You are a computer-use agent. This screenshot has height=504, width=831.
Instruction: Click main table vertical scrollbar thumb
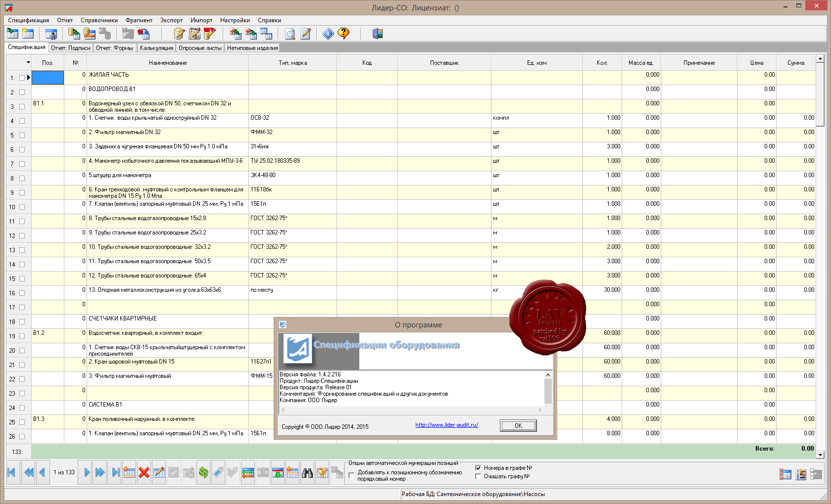click(820, 94)
